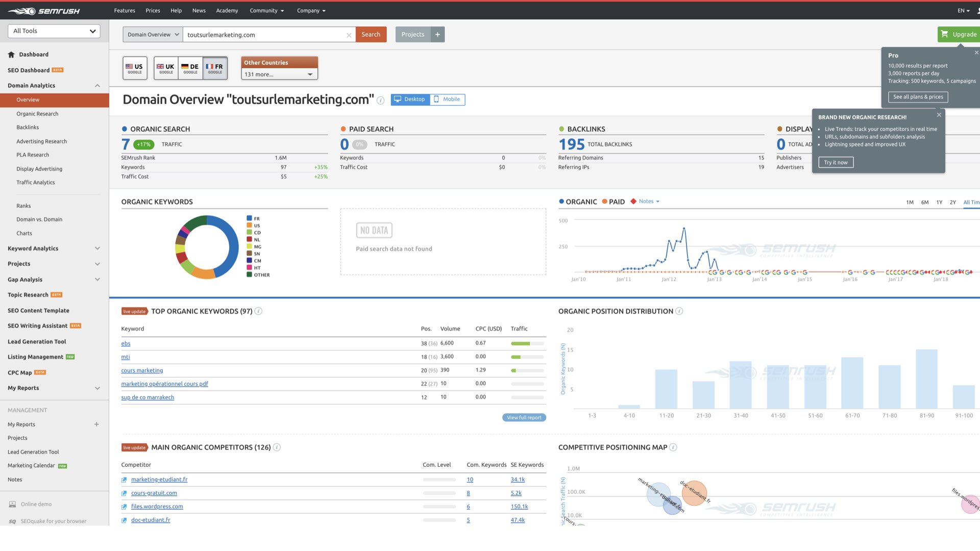Open the Dashboard home icon
Image resolution: width=980 pixels, height=551 pixels.
pyautogui.click(x=11, y=55)
